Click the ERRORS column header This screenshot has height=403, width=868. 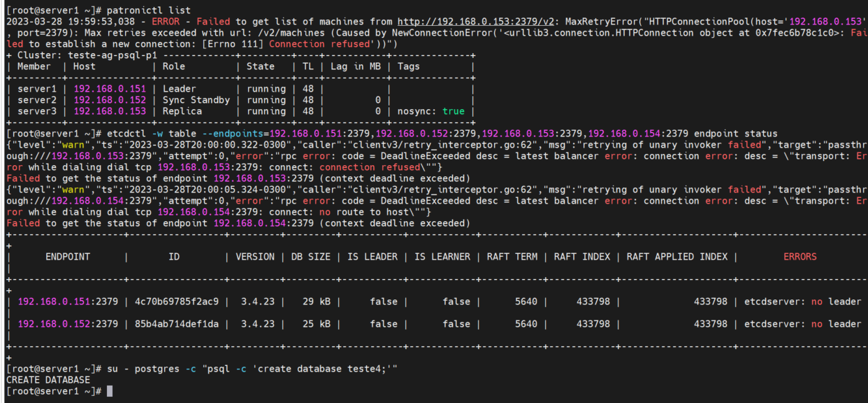click(799, 256)
